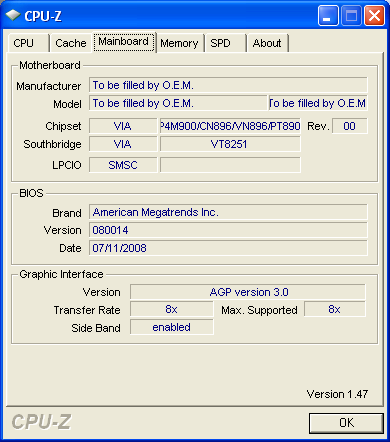Click the Side Band enabled value
The width and height of the screenshot is (390, 442).
tap(171, 327)
